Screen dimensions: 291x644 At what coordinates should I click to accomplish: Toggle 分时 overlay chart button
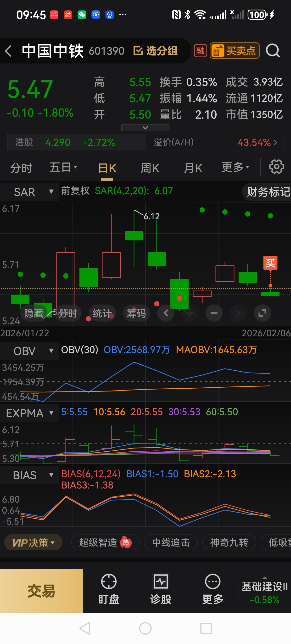(x=68, y=313)
